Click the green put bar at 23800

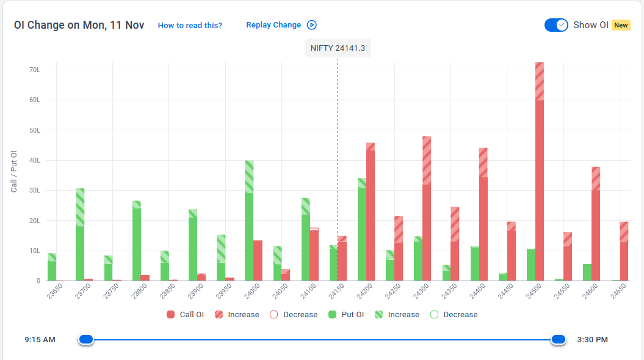pyautogui.click(x=136, y=241)
